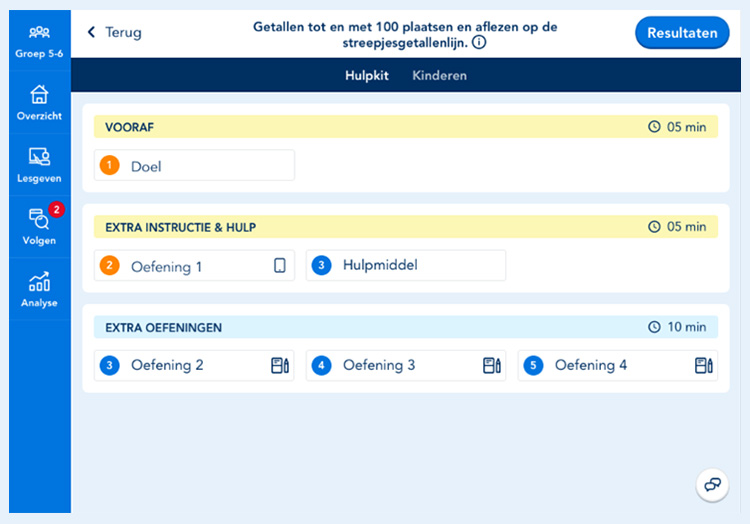The height and width of the screenshot is (524, 750).
Task: Click the EXTRA INSTRUCTIE & HULP heading
Action: pyautogui.click(x=180, y=227)
